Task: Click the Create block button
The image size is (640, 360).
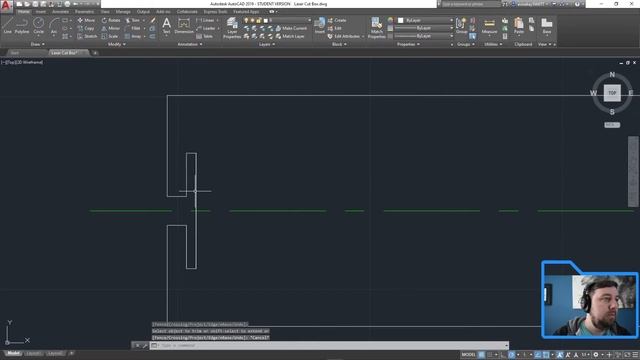Action: 337,20
